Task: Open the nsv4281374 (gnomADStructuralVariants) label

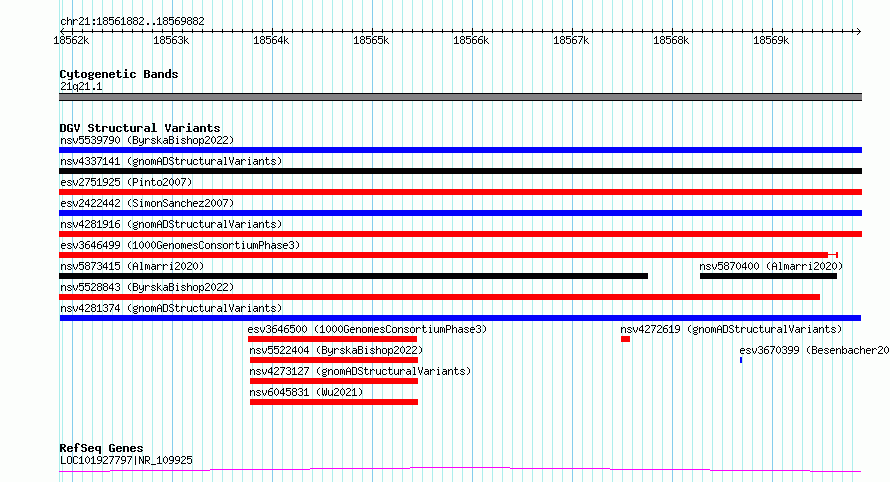Action: coord(171,308)
